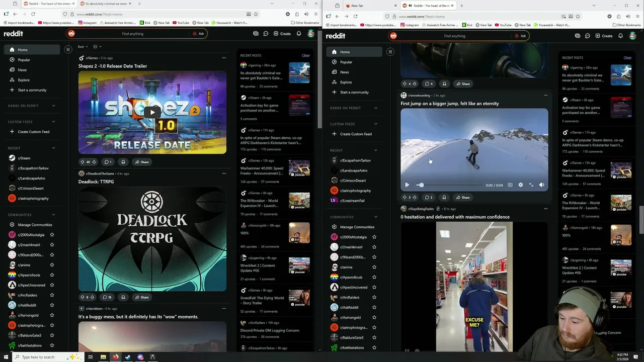Collapse left window sidebar with toggle button
644x362 pixels.
point(68,49)
